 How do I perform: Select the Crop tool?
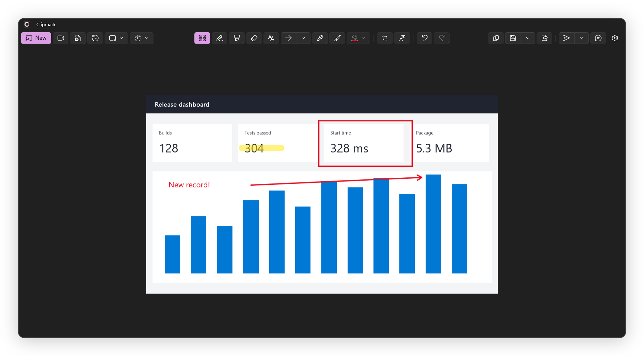[385, 38]
